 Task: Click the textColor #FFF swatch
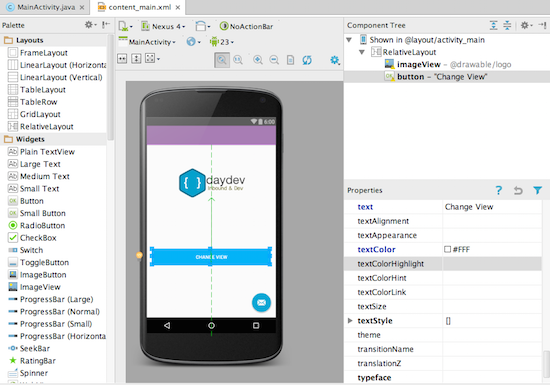pyautogui.click(x=447, y=249)
